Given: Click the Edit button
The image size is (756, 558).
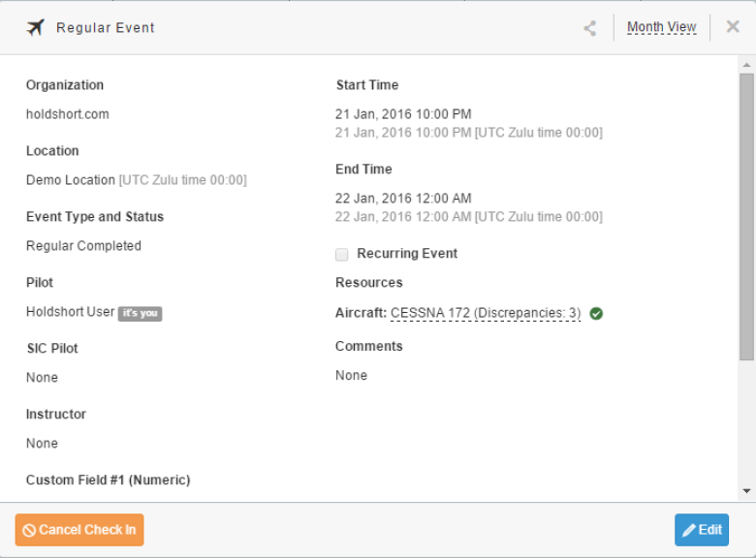Looking at the screenshot, I should click(x=702, y=530).
